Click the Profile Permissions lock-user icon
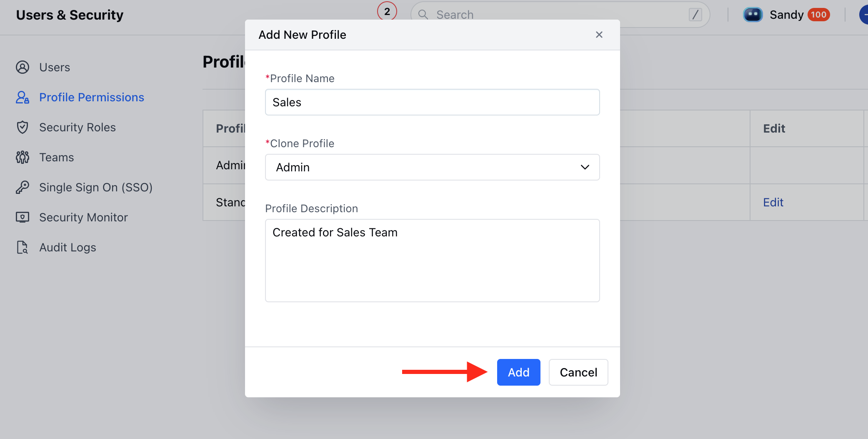This screenshot has width=868, height=439. [23, 97]
